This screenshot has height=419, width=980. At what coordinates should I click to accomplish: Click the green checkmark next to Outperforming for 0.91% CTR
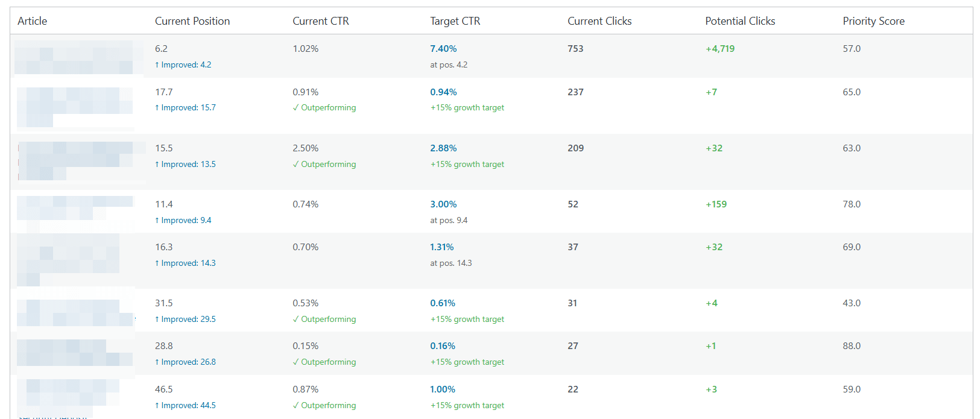click(296, 107)
